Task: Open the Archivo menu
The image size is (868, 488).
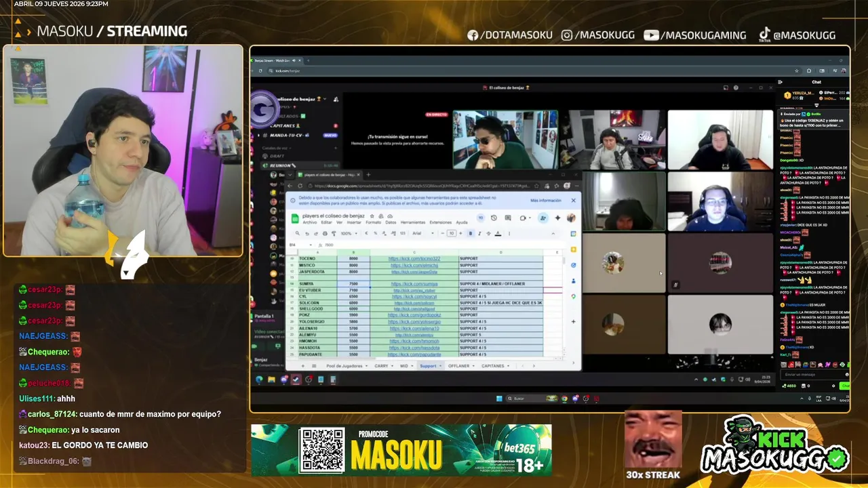Action: point(310,222)
